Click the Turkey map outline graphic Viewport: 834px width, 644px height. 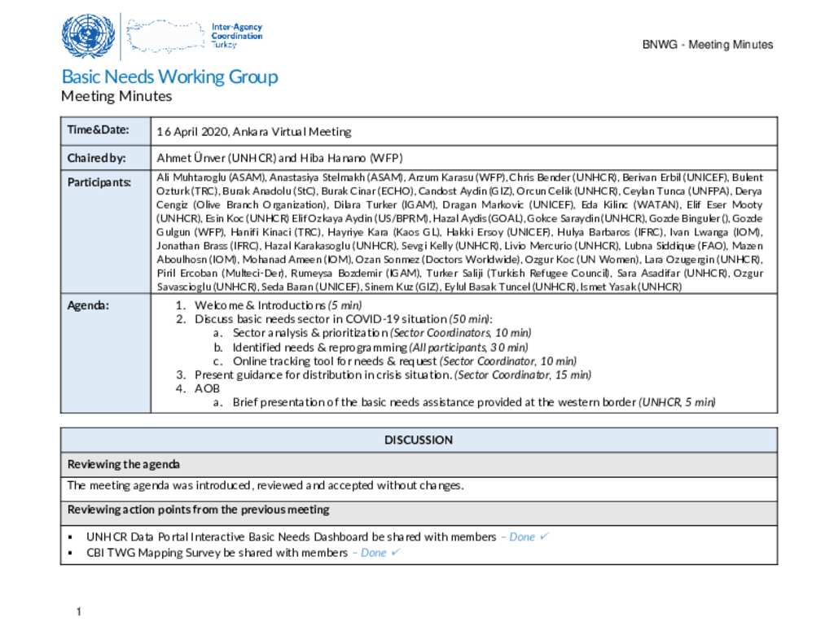point(165,36)
